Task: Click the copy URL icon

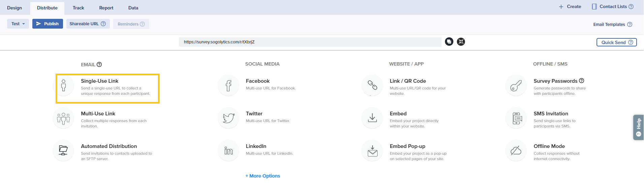Action: [449, 42]
